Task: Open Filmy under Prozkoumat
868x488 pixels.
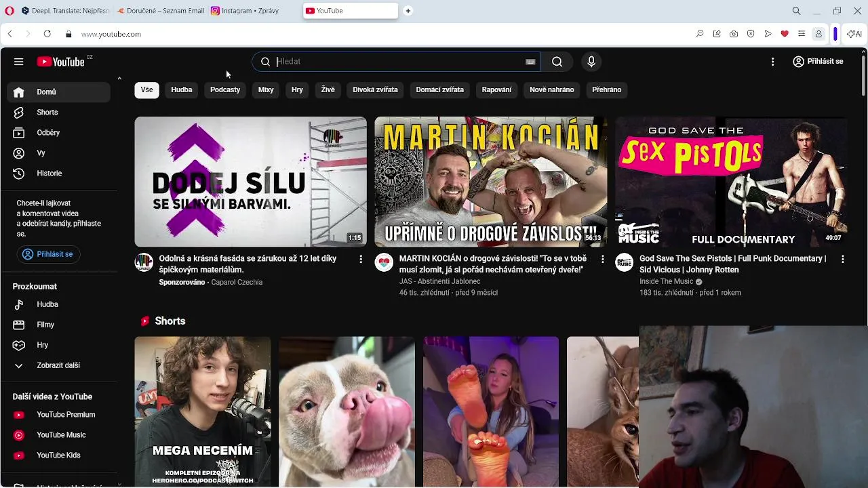Action: pos(58,325)
